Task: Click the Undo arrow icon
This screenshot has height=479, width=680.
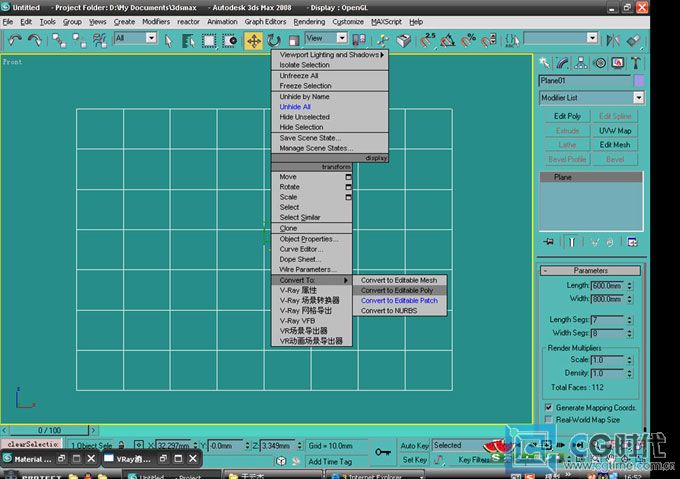Action: click(15, 40)
